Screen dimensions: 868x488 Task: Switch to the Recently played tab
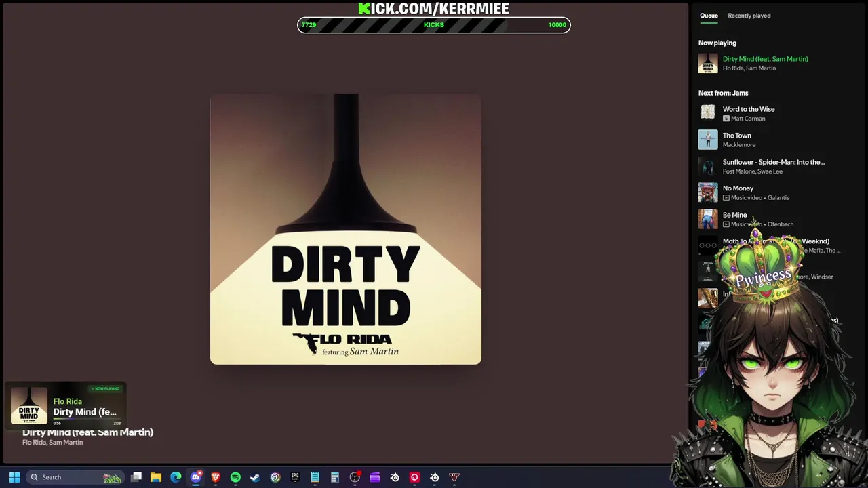click(749, 16)
